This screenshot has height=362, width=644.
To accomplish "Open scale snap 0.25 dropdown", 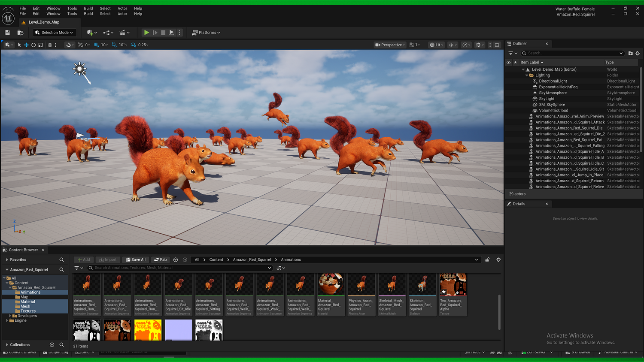I will pyautogui.click(x=143, y=45).
